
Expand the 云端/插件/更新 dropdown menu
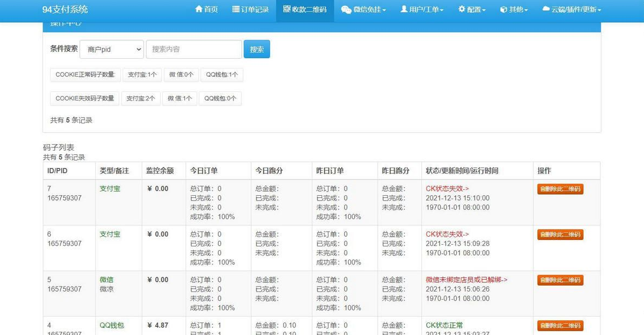(x=572, y=9)
